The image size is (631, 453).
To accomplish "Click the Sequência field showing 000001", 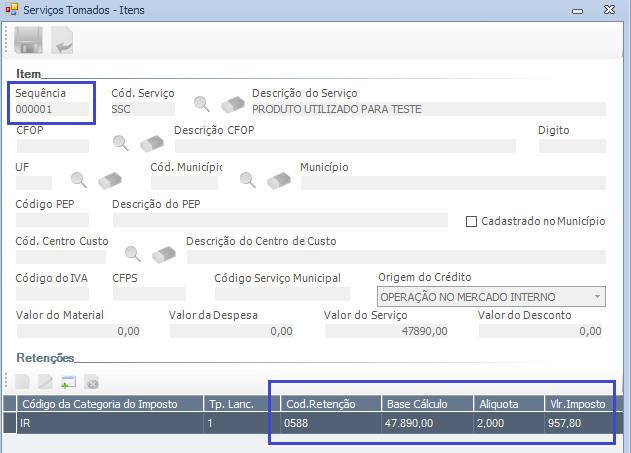I will 52,110.
